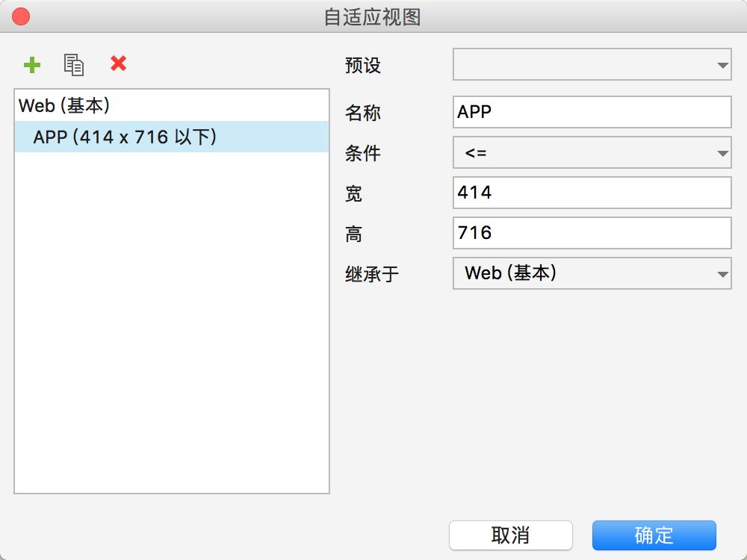Focus the 高 field with value 716
The width and height of the screenshot is (747, 560).
click(x=592, y=233)
